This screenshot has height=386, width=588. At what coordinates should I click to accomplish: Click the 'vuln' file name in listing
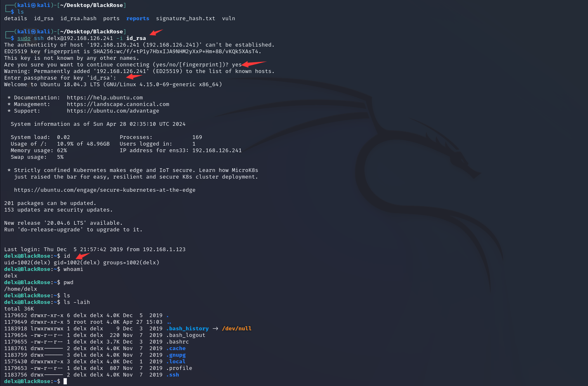click(229, 19)
